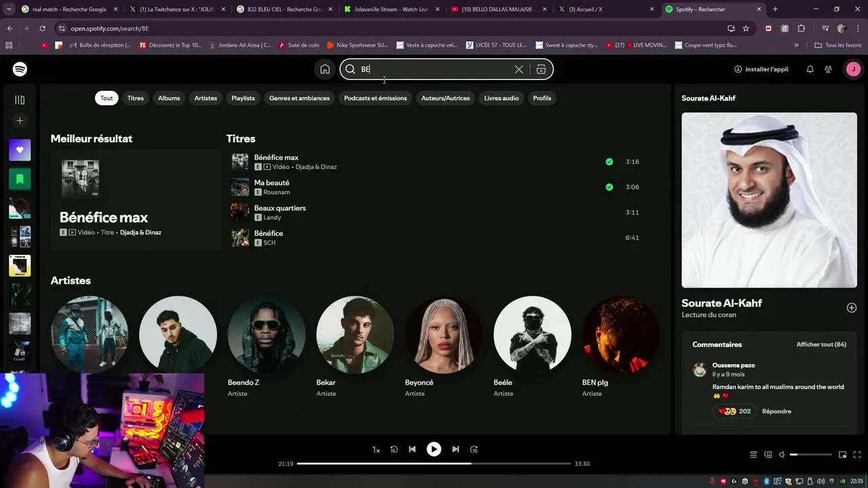Open the mini player icon
Viewport: 868px width, 488px height.
842,455
